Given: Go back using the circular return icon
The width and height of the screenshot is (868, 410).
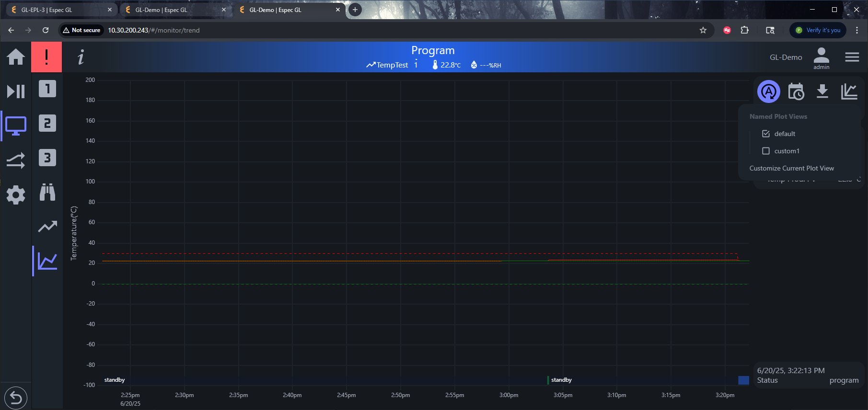Looking at the screenshot, I should [x=16, y=398].
